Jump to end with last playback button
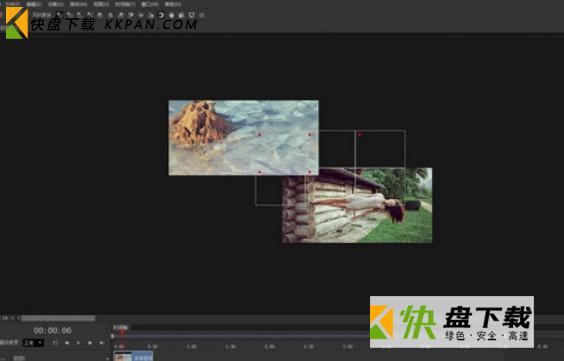Image resolution: width=564 pixels, height=361 pixels. [x=101, y=343]
